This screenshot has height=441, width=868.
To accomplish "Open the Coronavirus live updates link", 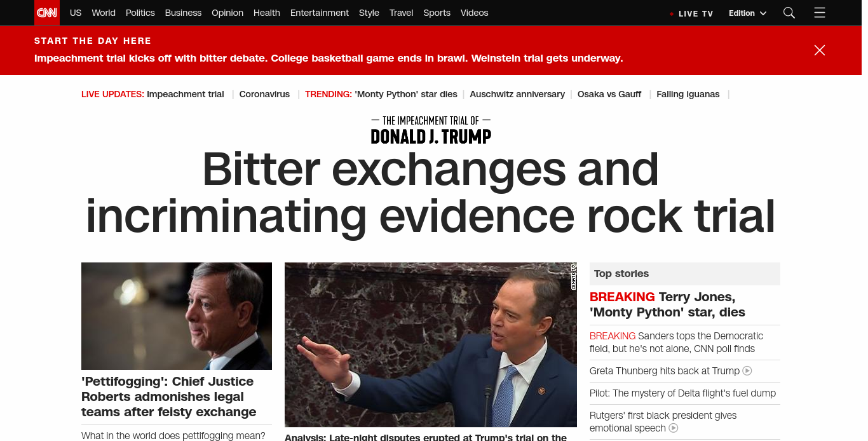I will pos(264,94).
